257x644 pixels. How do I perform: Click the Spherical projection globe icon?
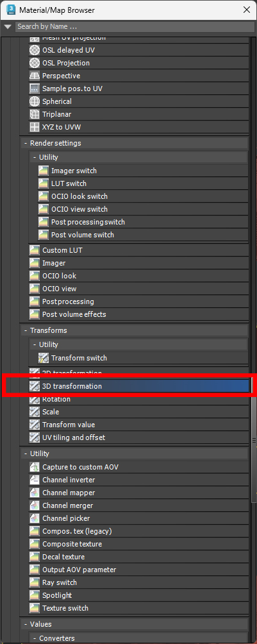[35, 101]
